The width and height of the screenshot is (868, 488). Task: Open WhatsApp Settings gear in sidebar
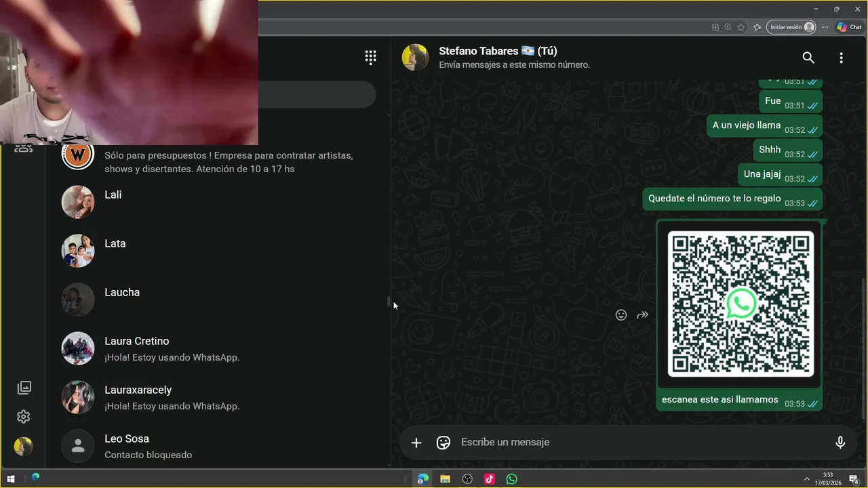(x=24, y=416)
